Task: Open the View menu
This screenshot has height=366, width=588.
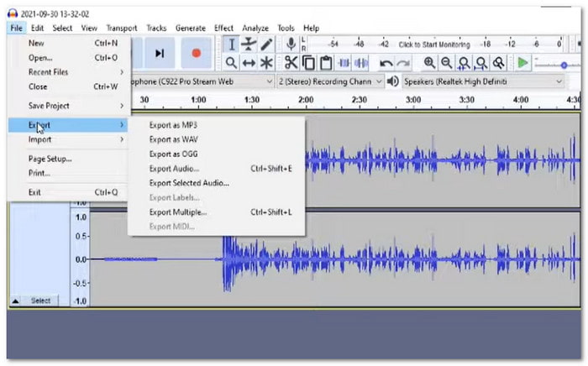Action: tap(89, 28)
